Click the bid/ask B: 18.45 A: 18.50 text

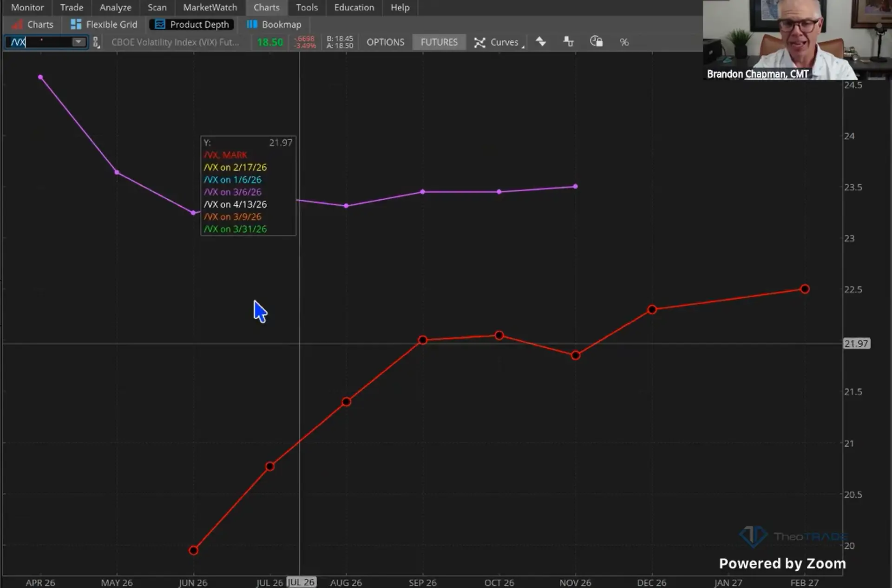[340, 42]
